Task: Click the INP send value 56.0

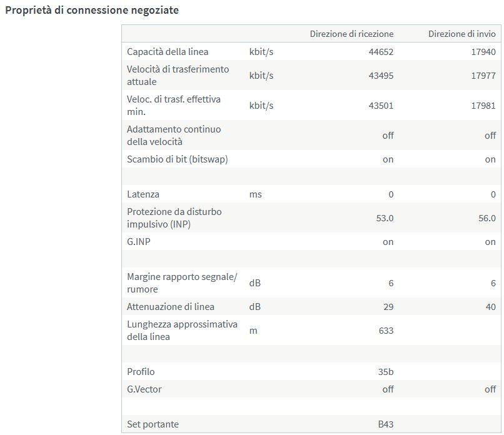Action: pyautogui.click(x=485, y=218)
